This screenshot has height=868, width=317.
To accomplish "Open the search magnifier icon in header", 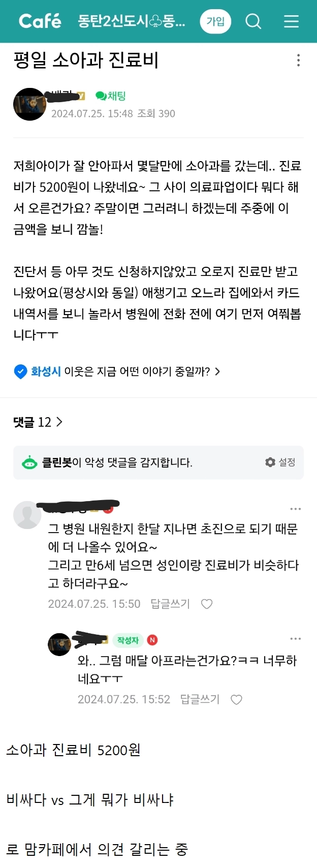I will (253, 21).
